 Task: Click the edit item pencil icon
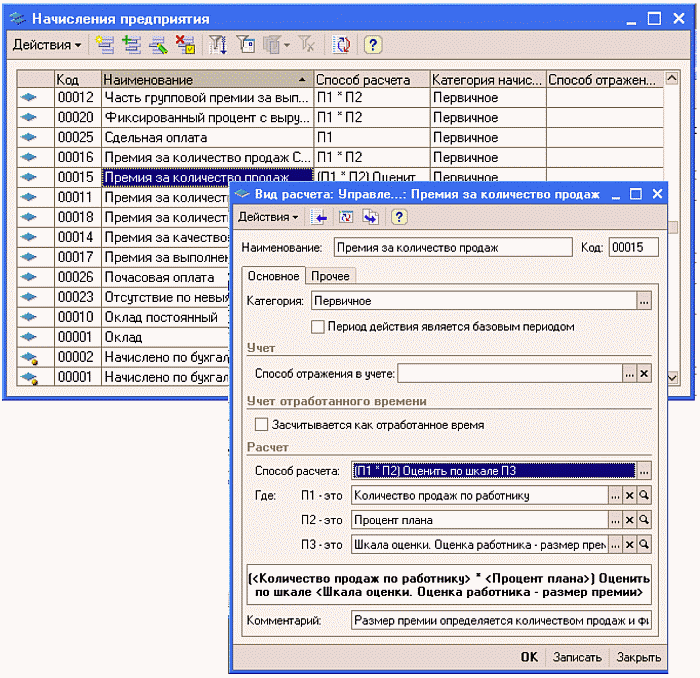coord(157,45)
